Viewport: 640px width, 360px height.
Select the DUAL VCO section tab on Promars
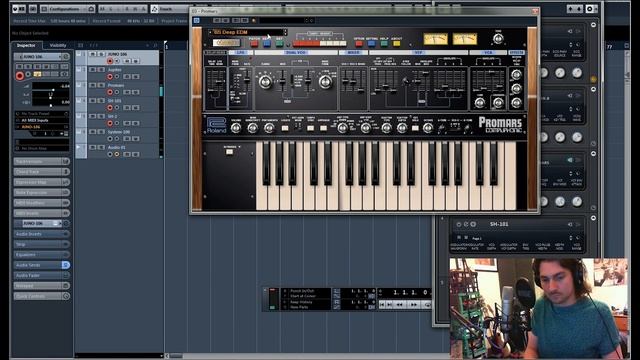pyautogui.click(x=296, y=53)
